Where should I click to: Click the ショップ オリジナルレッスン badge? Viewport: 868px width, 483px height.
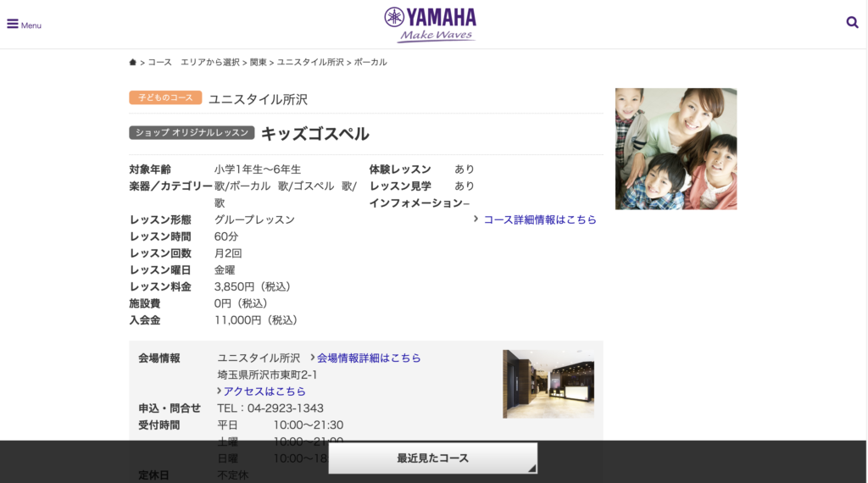click(x=192, y=133)
